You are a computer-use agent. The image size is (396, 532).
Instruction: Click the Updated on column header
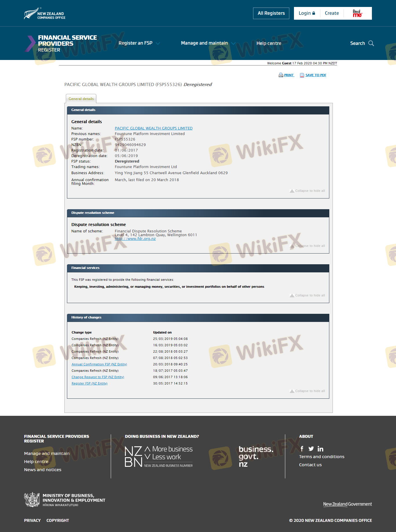point(162,333)
